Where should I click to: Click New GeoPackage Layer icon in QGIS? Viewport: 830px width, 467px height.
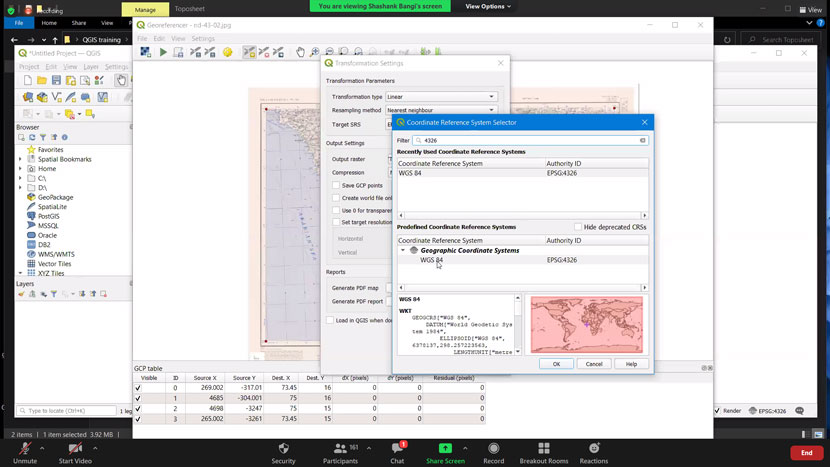pos(42,97)
